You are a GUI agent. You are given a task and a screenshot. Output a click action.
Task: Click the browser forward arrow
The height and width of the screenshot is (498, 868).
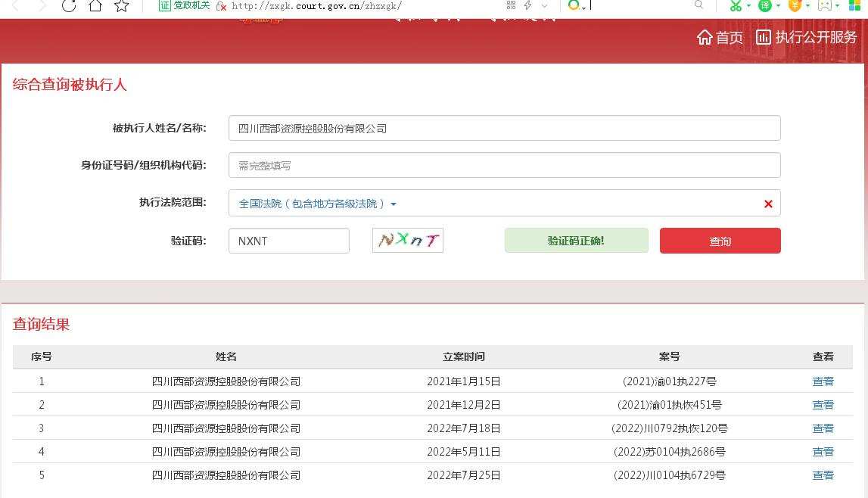[x=42, y=5]
